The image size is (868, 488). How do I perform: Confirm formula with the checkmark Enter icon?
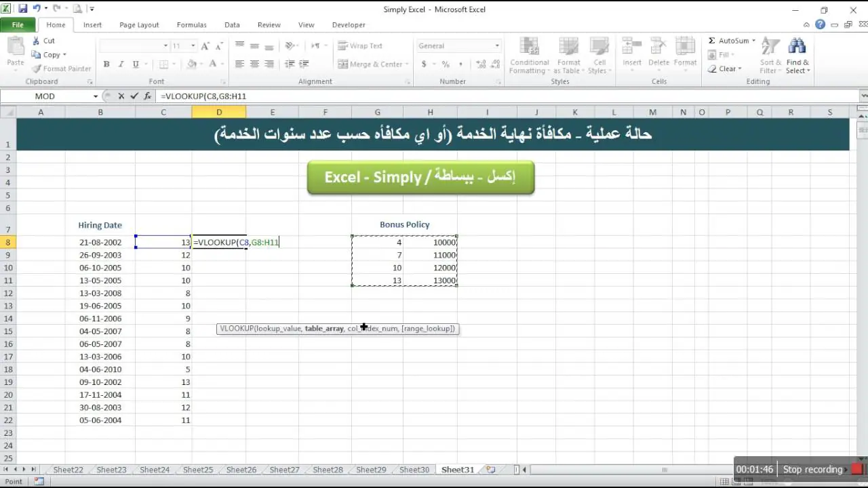pos(134,96)
